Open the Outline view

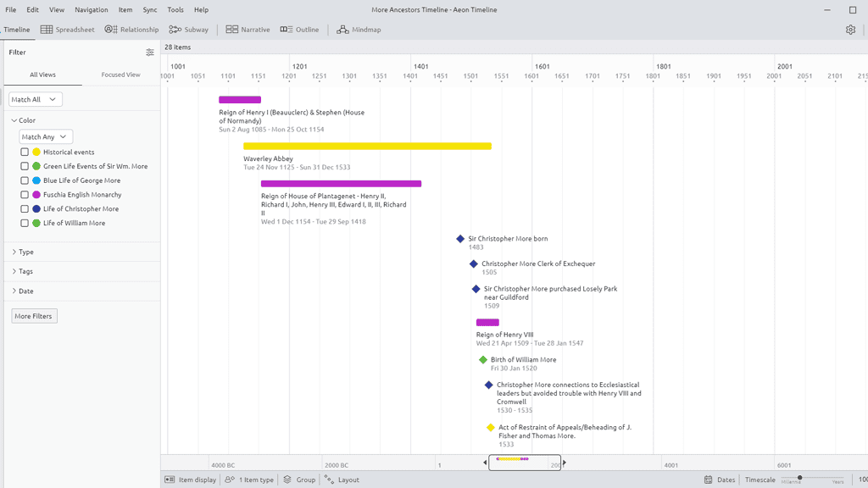300,30
